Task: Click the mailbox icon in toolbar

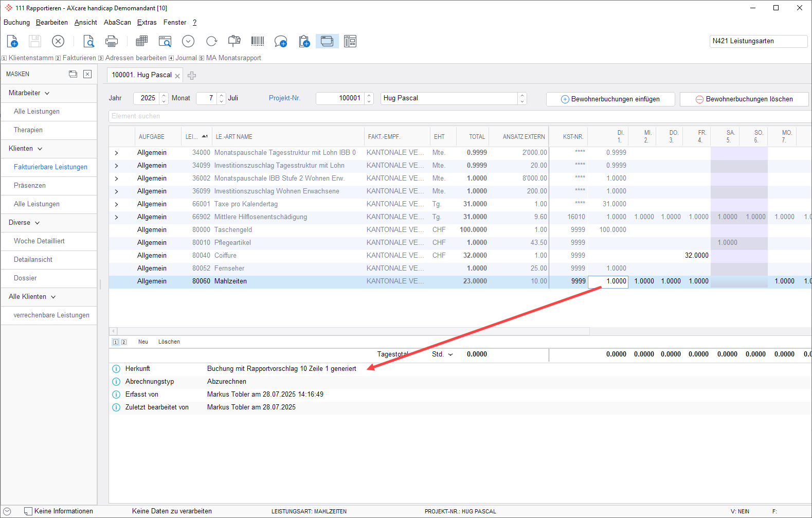Action: tap(234, 41)
